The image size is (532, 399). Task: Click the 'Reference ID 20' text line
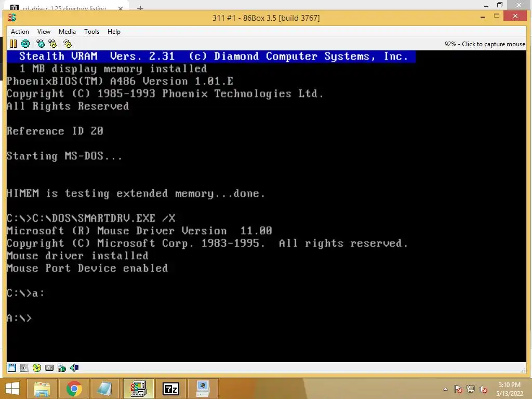tap(55, 131)
